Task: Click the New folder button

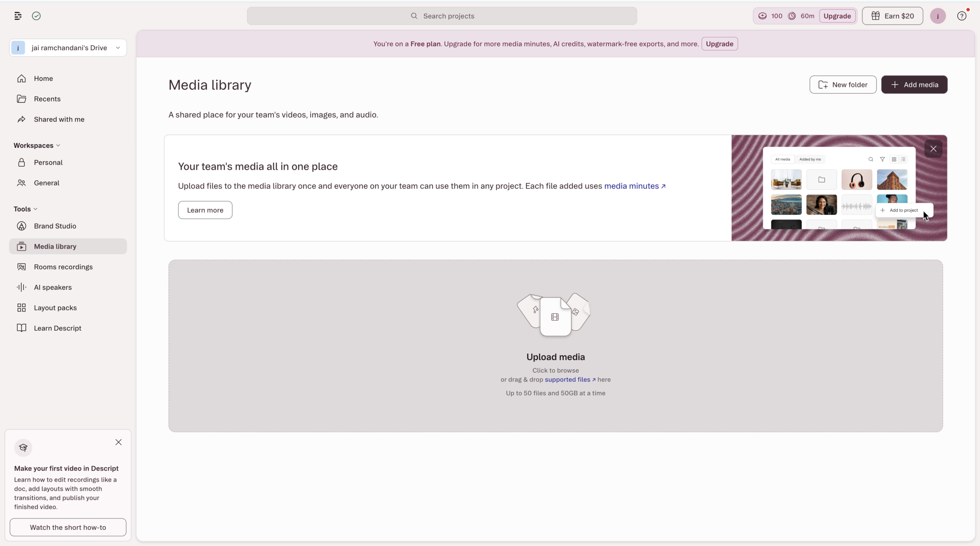Action: pos(843,85)
